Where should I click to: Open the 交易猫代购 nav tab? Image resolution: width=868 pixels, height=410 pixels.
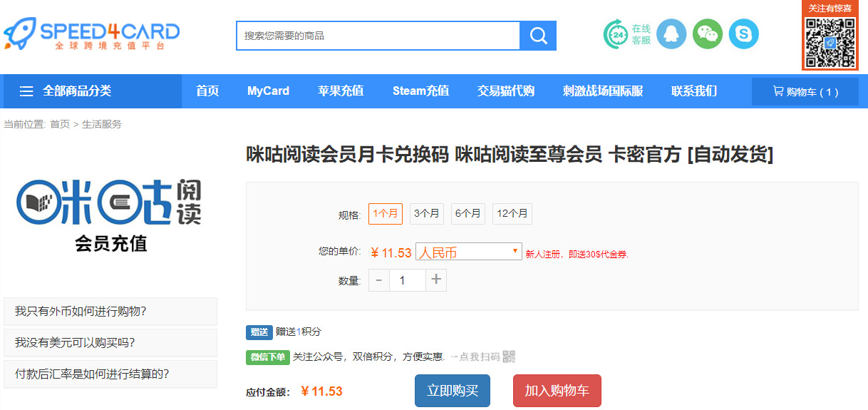506,91
